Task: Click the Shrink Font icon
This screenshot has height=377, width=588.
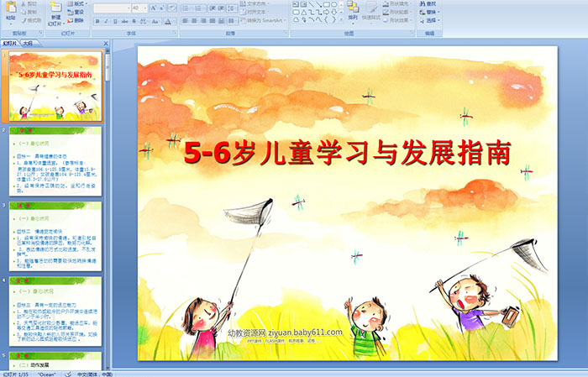Action: [x=162, y=8]
